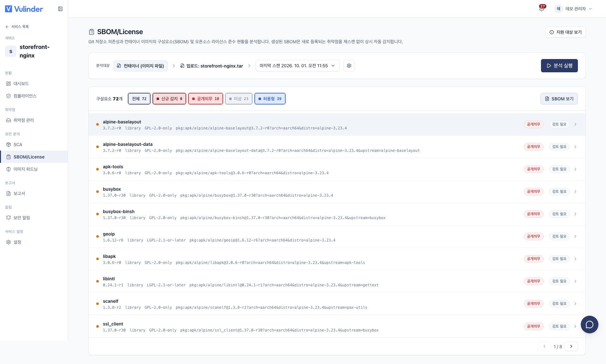This screenshot has height=364, width=606.
Task: Open 설정 in the sidebar
Action: (x=34, y=242)
